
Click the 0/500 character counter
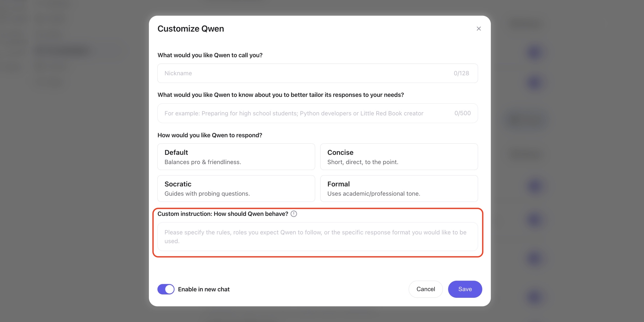point(462,113)
